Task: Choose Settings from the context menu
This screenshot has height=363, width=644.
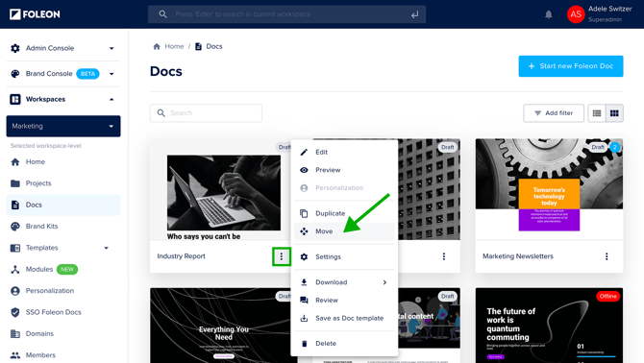Action: pyautogui.click(x=344, y=256)
